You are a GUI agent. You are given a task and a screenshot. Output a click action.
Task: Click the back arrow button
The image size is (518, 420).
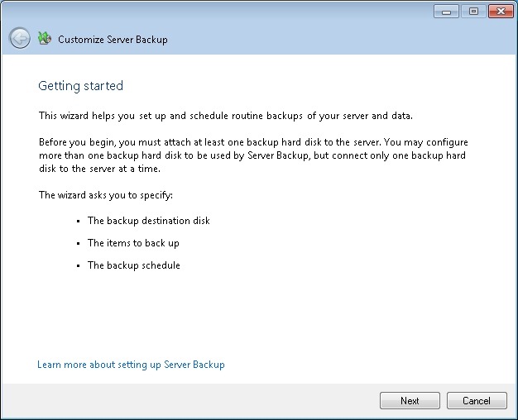(x=20, y=38)
